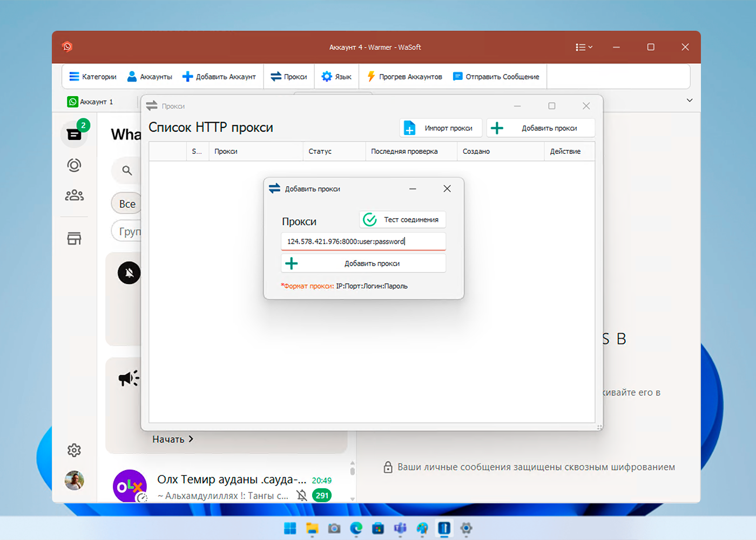
Task: Sort by the Статус column header
Action: pyautogui.click(x=320, y=151)
